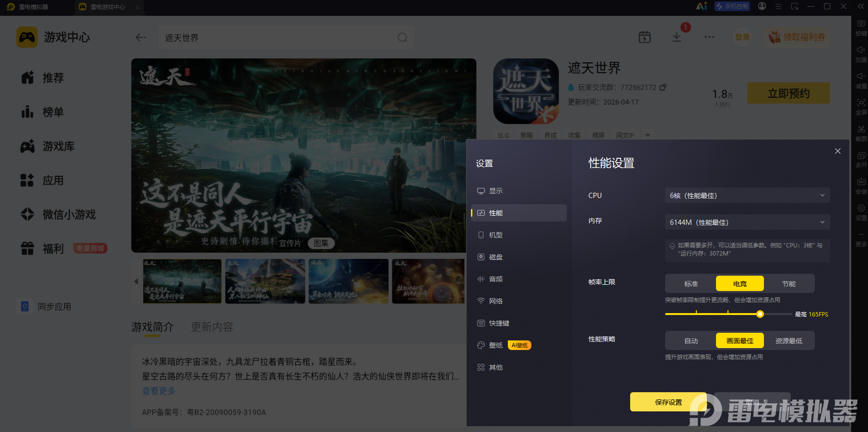
Task: Expand the 内存 memory dropdown
Action: point(747,222)
